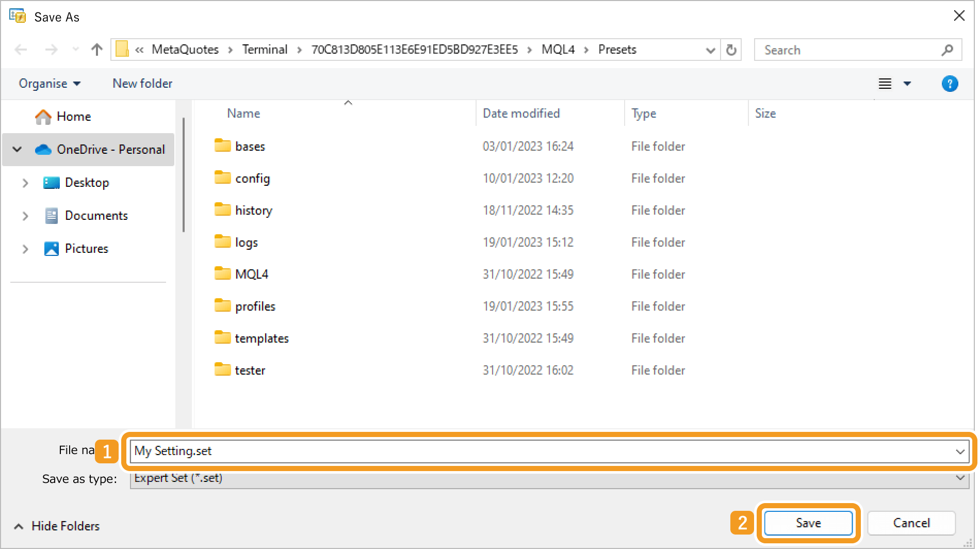Click the Save button
This screenshot has width=980, height=549.
(807, 522)
